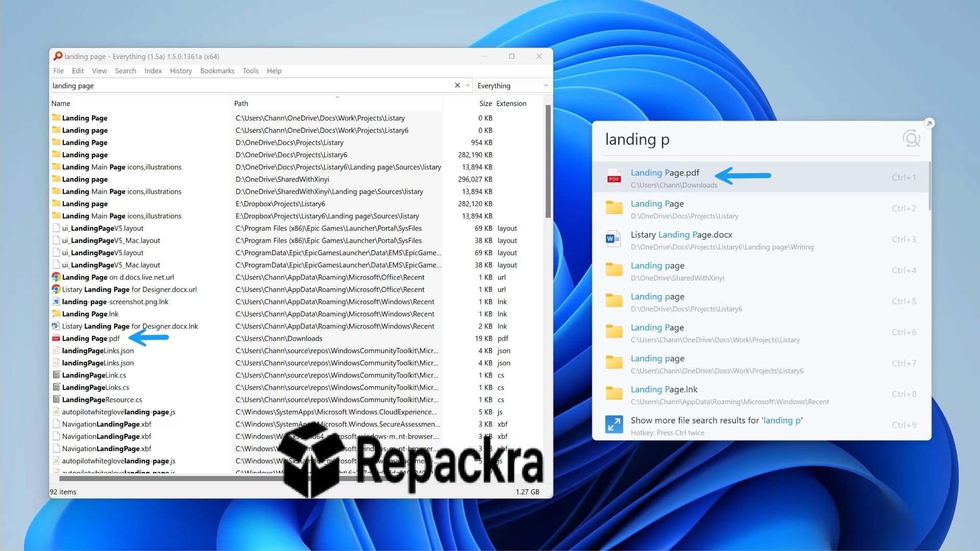The image size is (980, 551).
Task: Open the Bookmarks menu in Everything
Action: point(217,71)
